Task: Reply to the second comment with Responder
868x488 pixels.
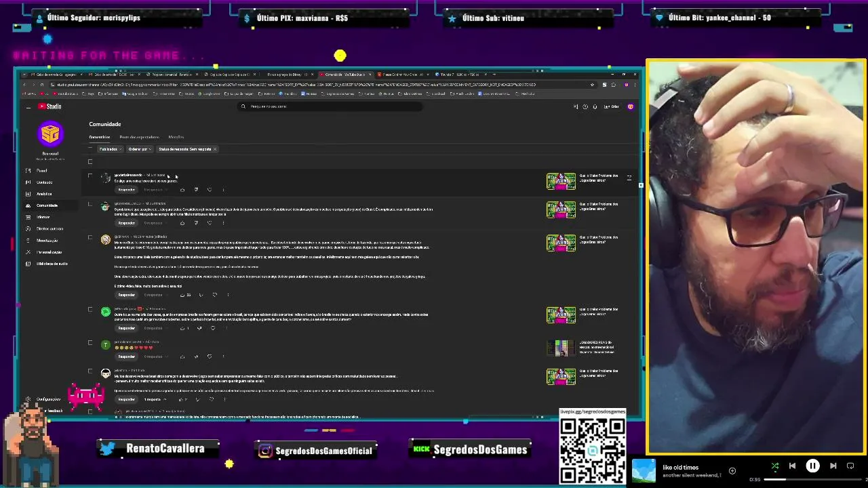Action: click(x=127, y=223)
